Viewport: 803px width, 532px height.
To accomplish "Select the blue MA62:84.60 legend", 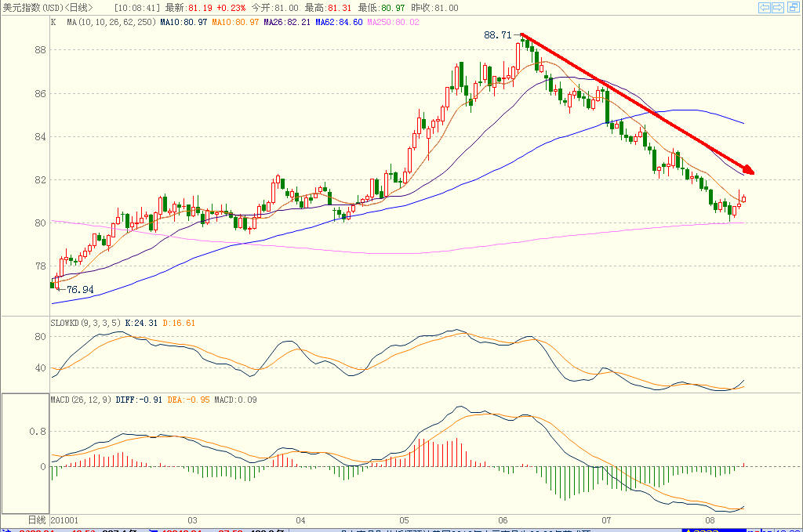I will tap(339, 22).
